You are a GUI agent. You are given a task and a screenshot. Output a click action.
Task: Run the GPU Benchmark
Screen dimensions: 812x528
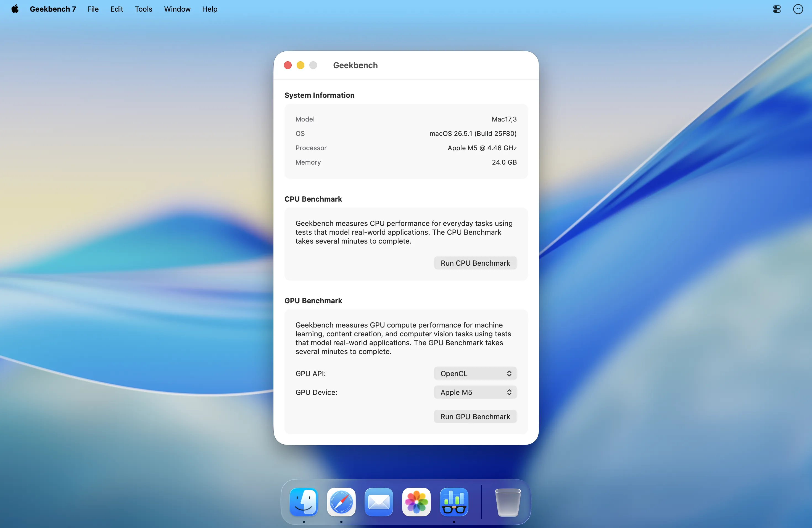(475, 416)
